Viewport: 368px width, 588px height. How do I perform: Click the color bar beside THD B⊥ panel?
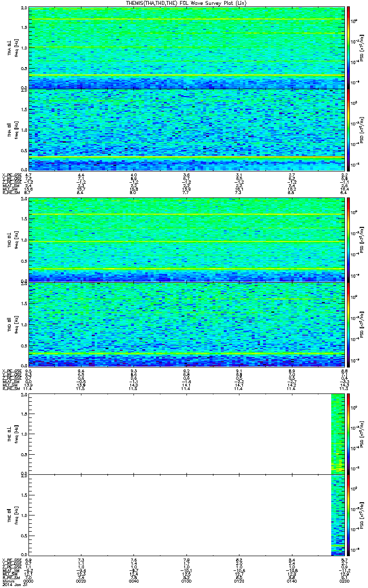click(x=348, y=239)
